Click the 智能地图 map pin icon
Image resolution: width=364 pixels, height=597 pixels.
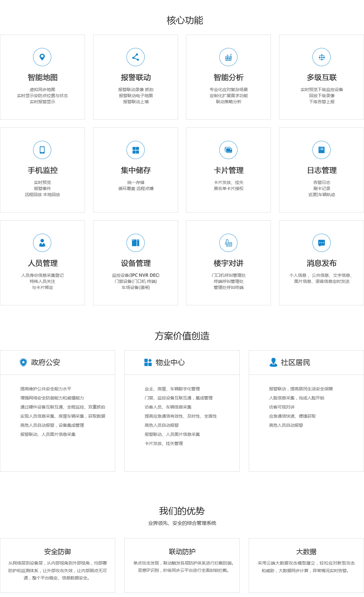[x=42, y=57]
